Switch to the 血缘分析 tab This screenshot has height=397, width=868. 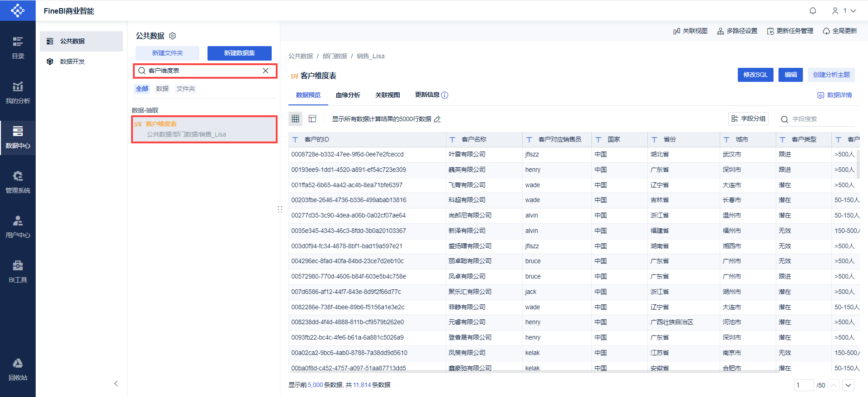(x=348, y=95)
